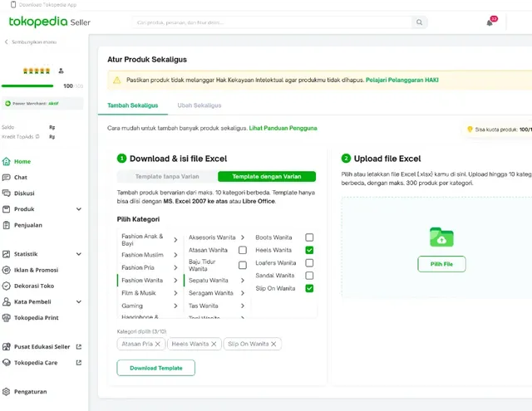Expand Tas Wanita subcategory arrow
532x411 pixels.
click(243, 306)
